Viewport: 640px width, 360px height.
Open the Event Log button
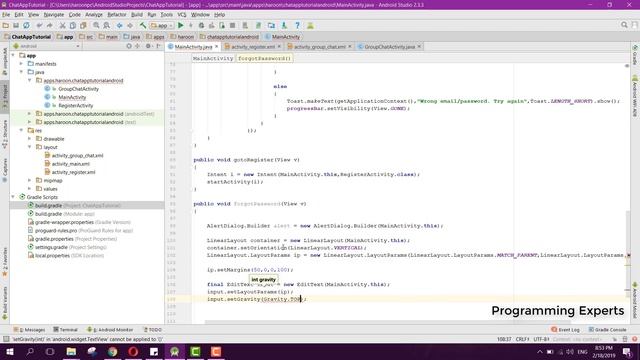[x=565, y=329]
